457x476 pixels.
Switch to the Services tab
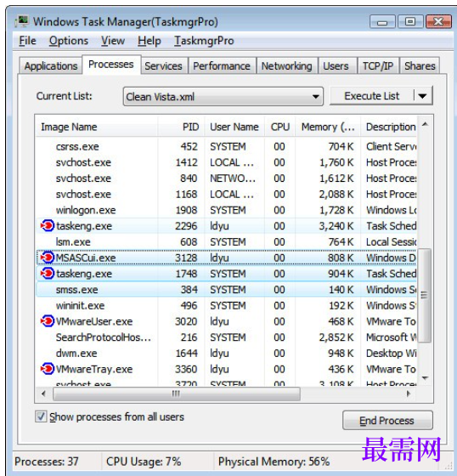164,66
